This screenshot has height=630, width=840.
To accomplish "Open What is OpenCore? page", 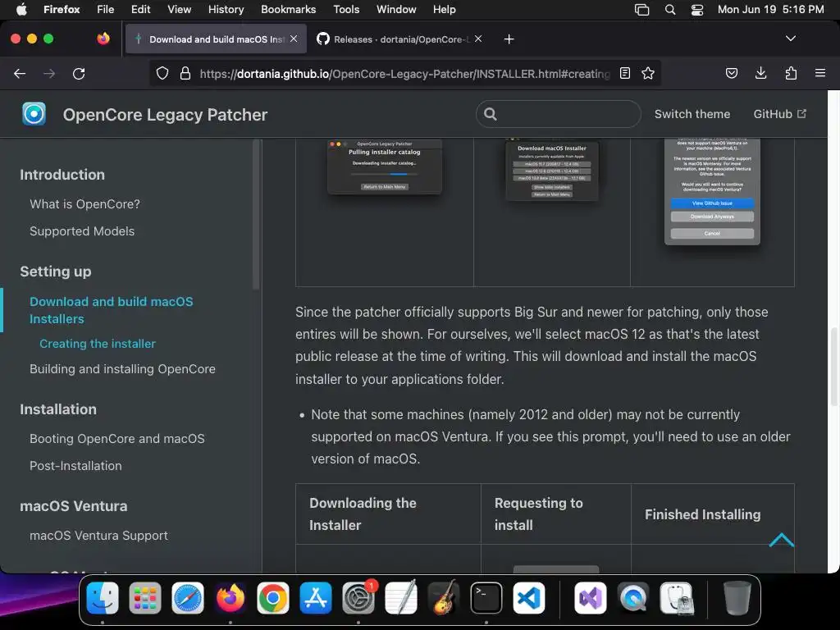I will click(84, 204).
